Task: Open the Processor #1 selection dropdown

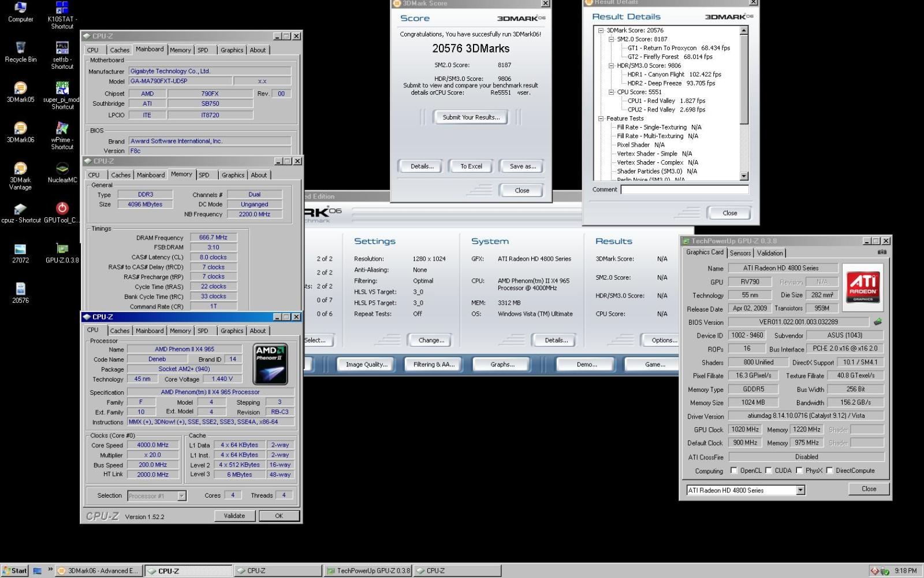Action: 157,496
